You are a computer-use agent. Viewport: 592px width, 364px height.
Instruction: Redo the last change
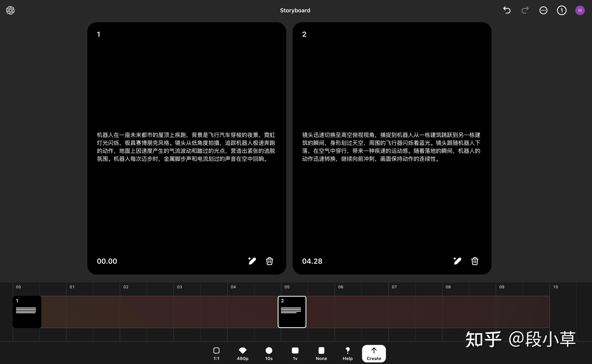pos(525,10)
